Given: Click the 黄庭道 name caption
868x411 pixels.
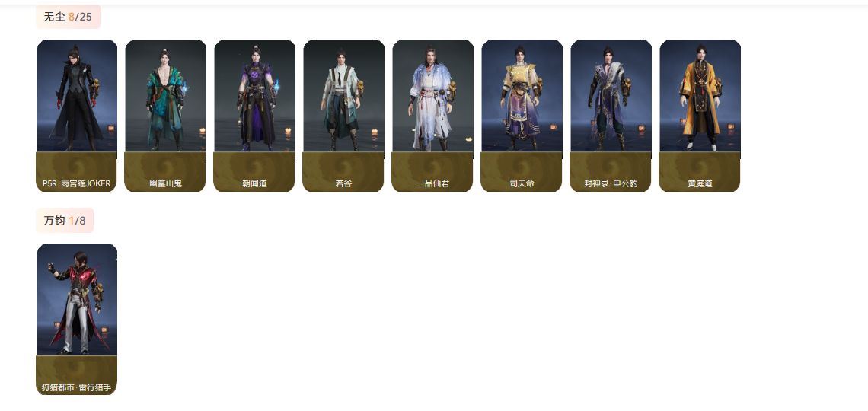Looking at the screenshot, I should (x=700, y=183).
